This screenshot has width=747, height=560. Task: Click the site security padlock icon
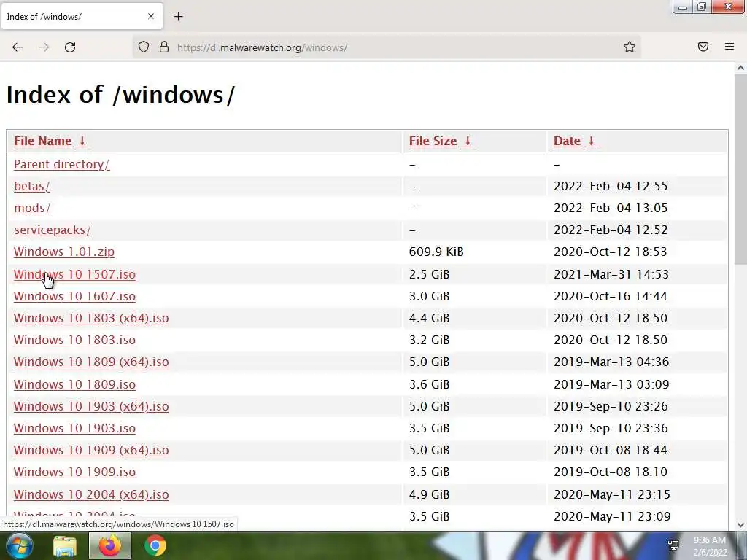tap(164, 47)
